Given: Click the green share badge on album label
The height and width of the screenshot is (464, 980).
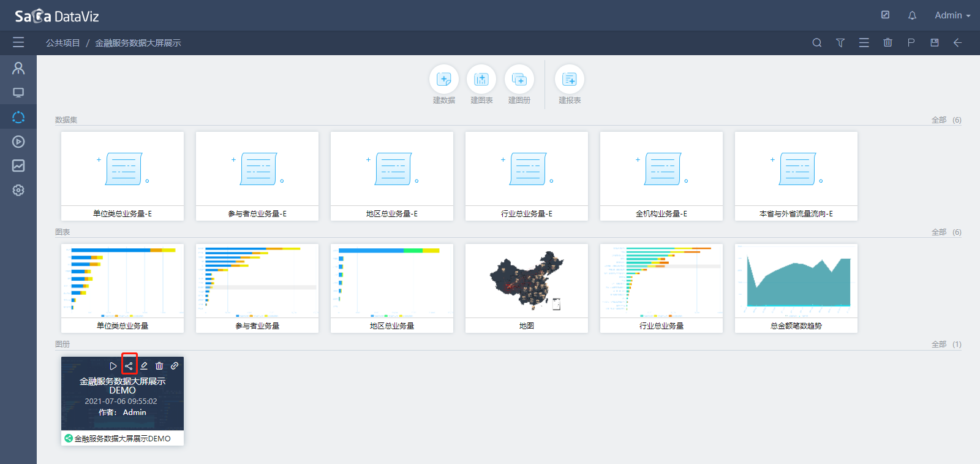Looking at the screenshot, I should (69, 438).
